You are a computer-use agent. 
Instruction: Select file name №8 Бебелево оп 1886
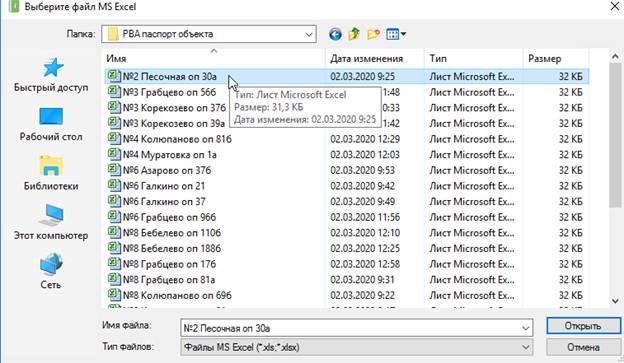coord(172,248)
